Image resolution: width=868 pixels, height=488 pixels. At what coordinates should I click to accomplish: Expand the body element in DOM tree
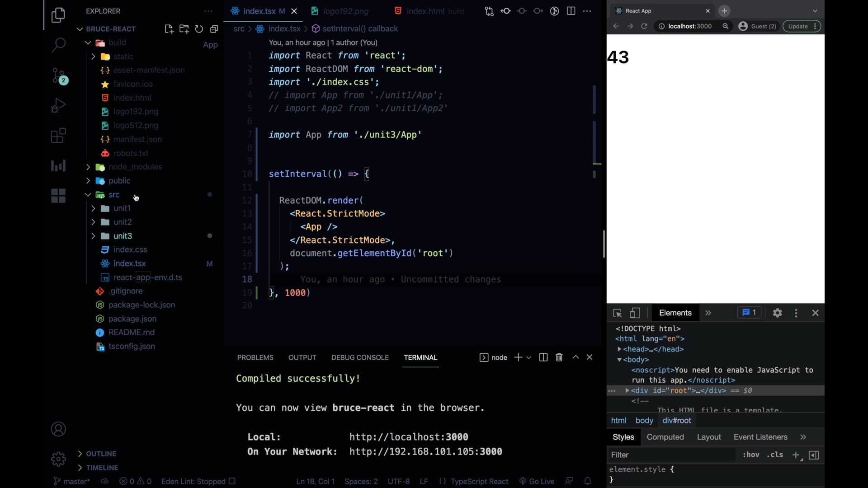(619, 360)
